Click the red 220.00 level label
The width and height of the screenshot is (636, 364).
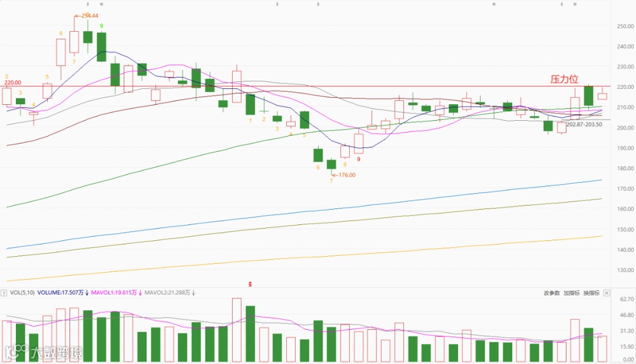[x=12, y=82]
